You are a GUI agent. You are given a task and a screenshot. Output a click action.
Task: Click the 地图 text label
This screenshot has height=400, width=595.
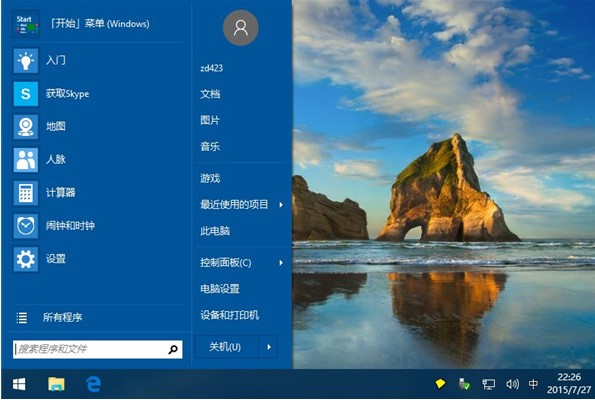[56, 126]
